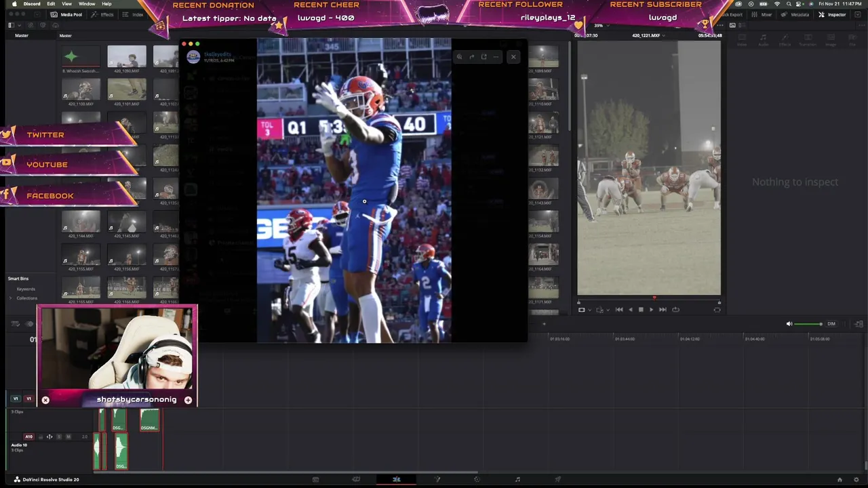Open the Index panel tab

pos(134,14)
